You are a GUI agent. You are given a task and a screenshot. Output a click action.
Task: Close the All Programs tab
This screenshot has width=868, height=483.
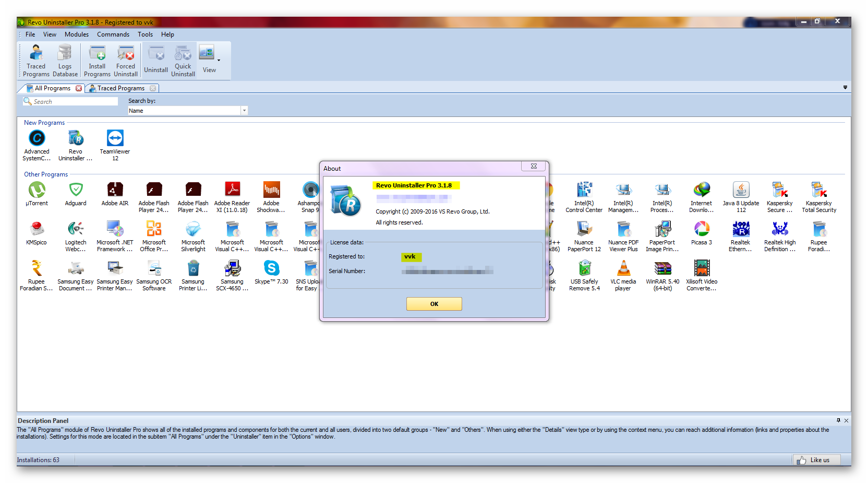(x=79, y=88)
